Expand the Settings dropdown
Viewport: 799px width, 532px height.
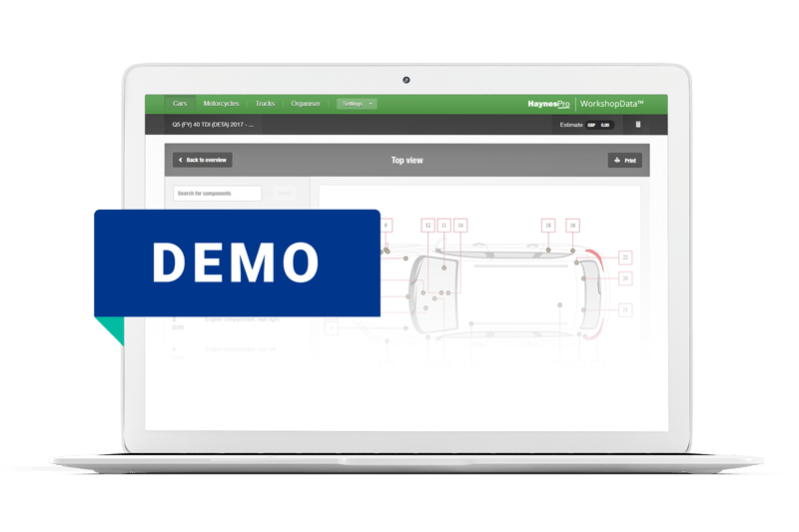point(357,104)
